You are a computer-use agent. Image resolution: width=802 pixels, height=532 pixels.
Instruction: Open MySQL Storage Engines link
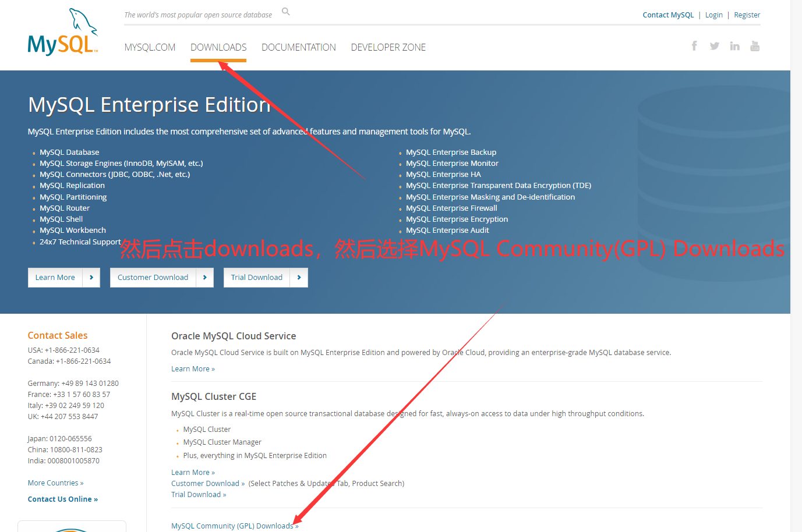pyautogui.click(x=121, y=164)
